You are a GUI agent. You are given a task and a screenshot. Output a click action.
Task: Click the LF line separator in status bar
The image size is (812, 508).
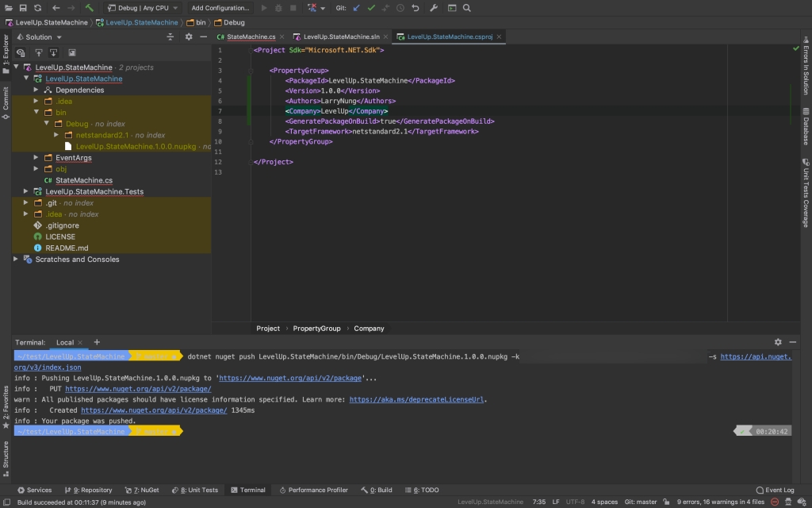tap(556, 502)
